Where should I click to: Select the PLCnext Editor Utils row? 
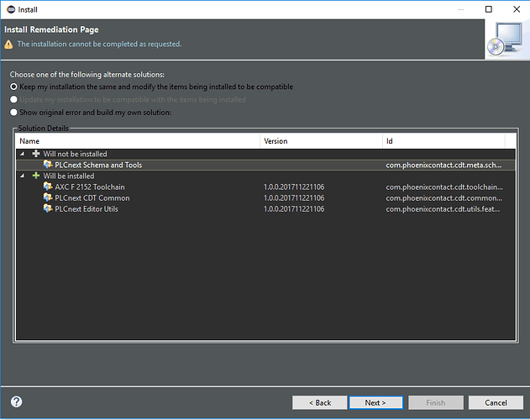pyautogui.click(x=265, y=209)
